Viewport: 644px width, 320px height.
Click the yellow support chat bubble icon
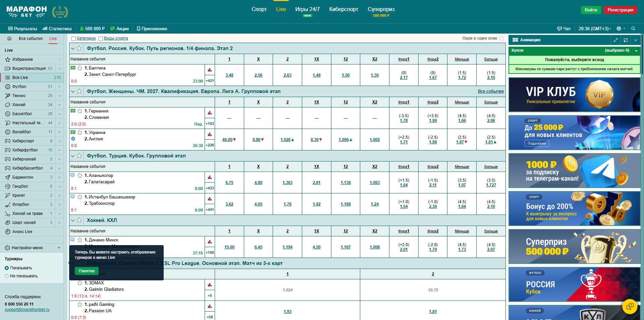[630, 306]
